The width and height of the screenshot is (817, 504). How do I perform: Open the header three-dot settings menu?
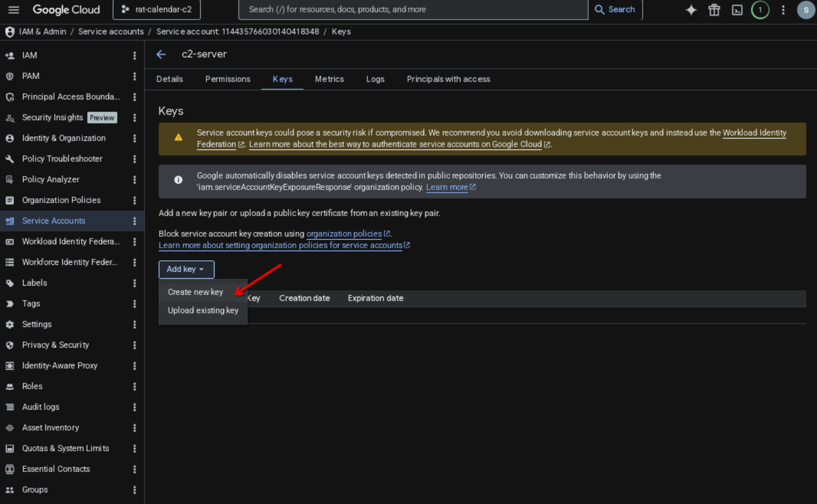[x=783, y=10]
